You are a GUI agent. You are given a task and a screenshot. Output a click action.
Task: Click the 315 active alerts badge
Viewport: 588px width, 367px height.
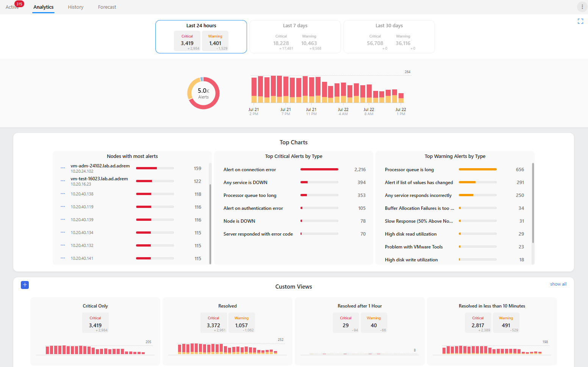pos(19,4)
